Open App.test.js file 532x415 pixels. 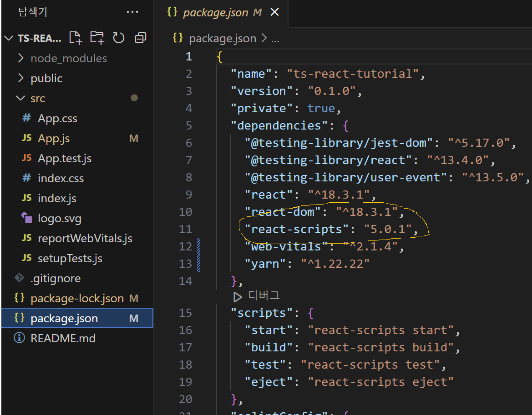[76, 158]
